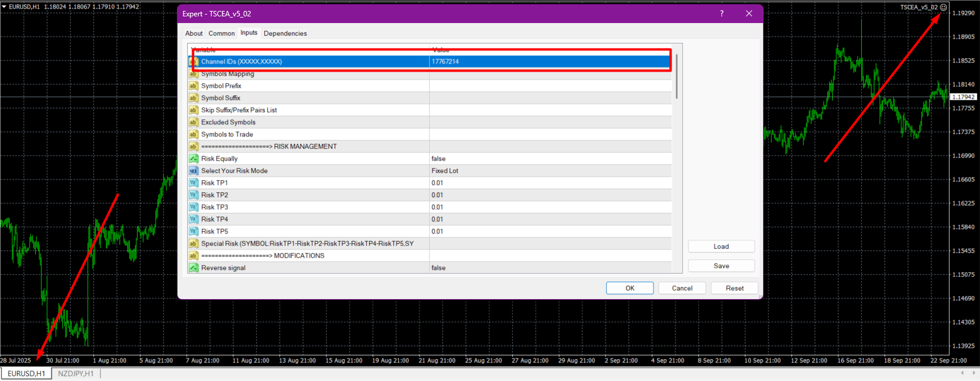Open the Common tab

[221, 33]
